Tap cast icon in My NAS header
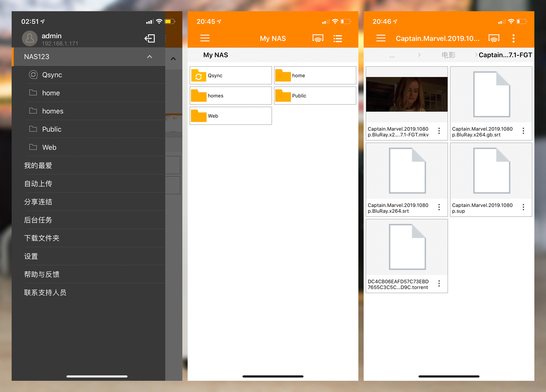546x392 pixels. (x=318, y=38)
